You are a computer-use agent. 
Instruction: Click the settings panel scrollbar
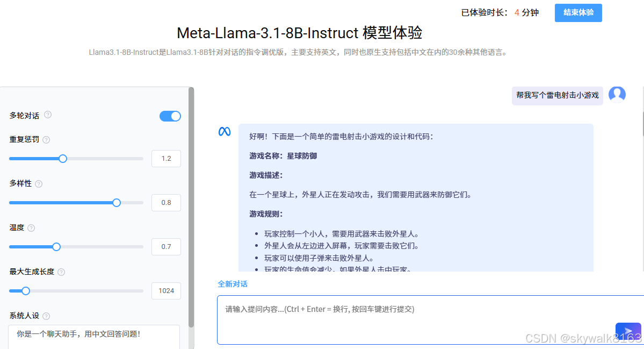(191, 208)
